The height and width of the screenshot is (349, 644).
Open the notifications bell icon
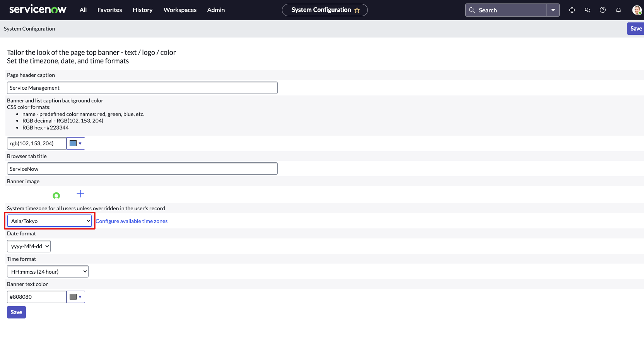[618, 10]
